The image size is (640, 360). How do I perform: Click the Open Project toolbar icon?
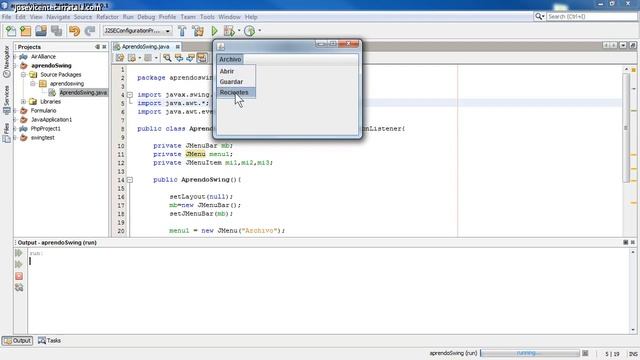click(41, 31)
